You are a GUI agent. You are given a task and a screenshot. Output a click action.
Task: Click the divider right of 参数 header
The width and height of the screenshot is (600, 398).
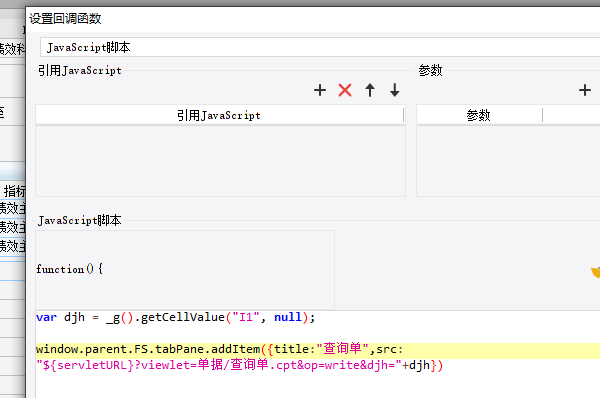(543, 115)
